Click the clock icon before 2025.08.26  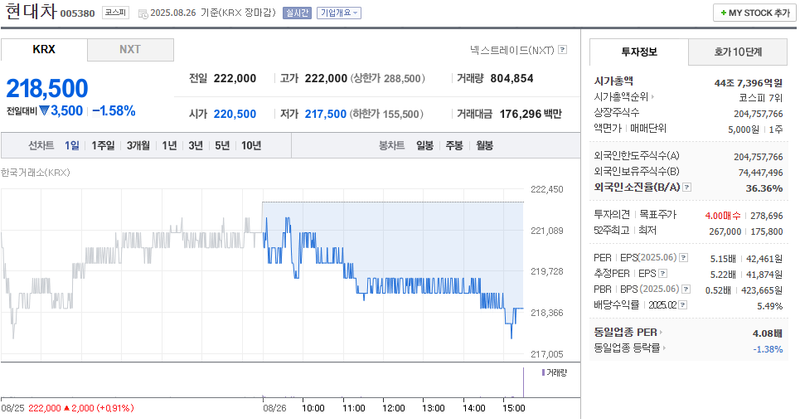143,13
